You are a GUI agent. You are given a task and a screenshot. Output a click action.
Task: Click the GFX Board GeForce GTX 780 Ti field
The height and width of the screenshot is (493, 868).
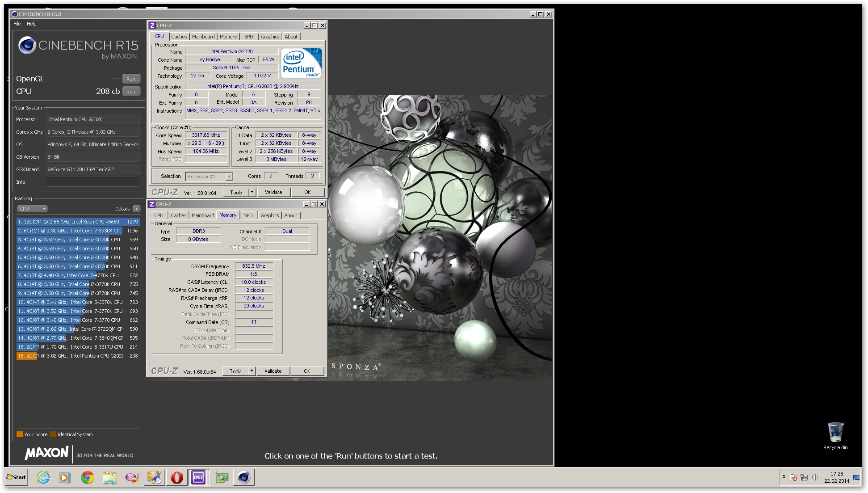pyautogui.click(x=93, y=169)
